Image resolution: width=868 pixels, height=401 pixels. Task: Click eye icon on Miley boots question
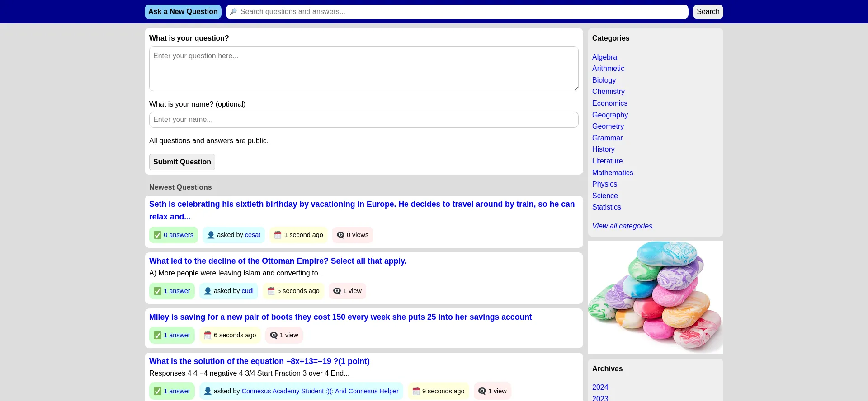274,336
